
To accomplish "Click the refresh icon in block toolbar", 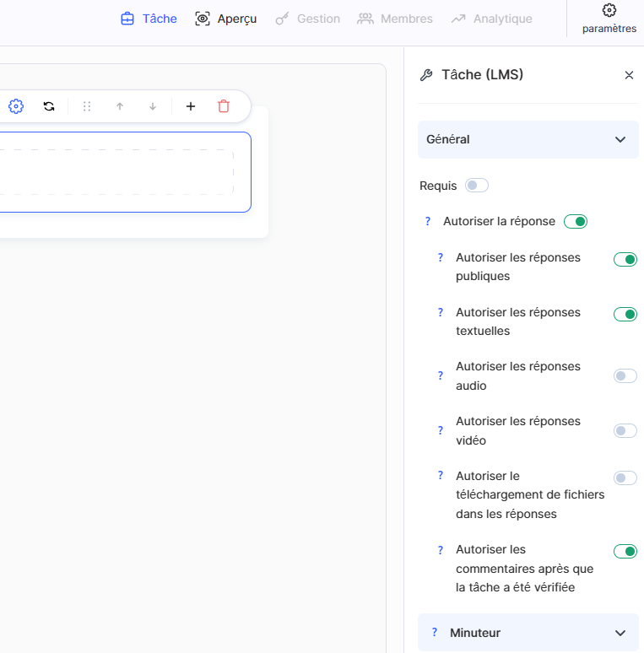I will click(x=49, y=106).
